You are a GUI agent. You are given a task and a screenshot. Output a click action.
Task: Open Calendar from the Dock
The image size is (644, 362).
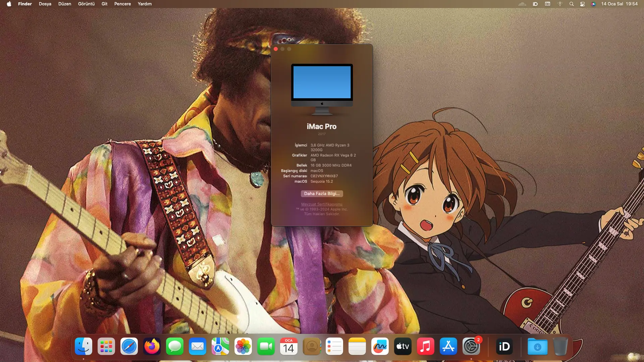289,346
